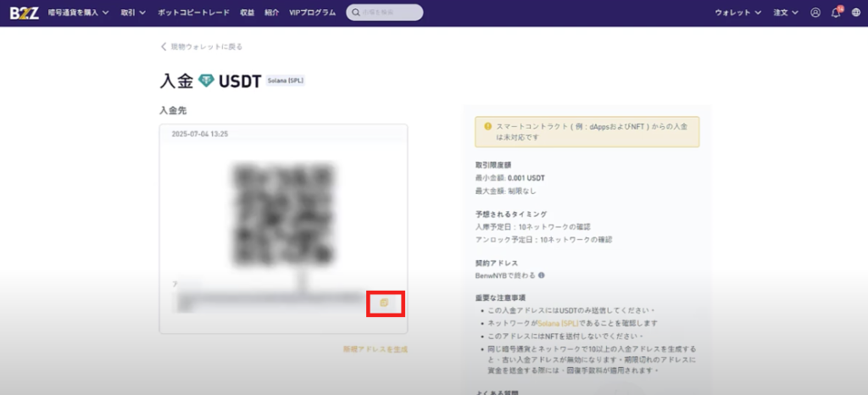Click the info icon beside BenwNYBで終わる
Viewport: 868px width, 395px height.
[x=541, y=275]
